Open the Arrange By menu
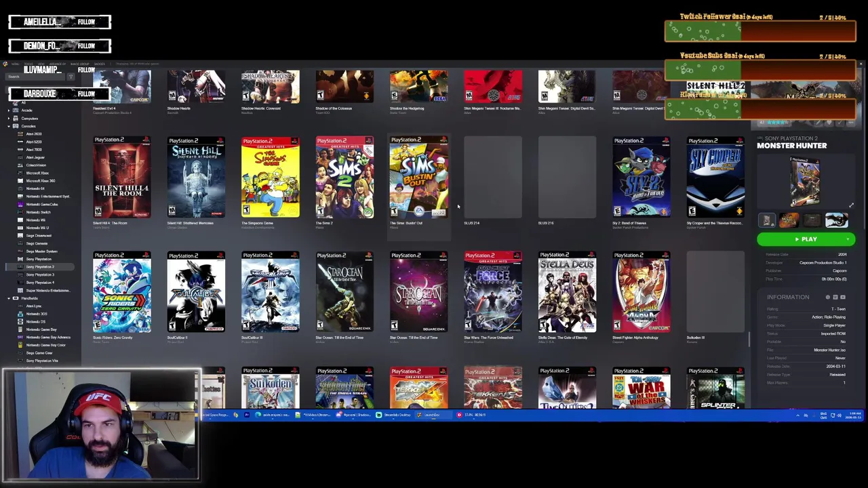Screen dimensions: 868x488 57,64
